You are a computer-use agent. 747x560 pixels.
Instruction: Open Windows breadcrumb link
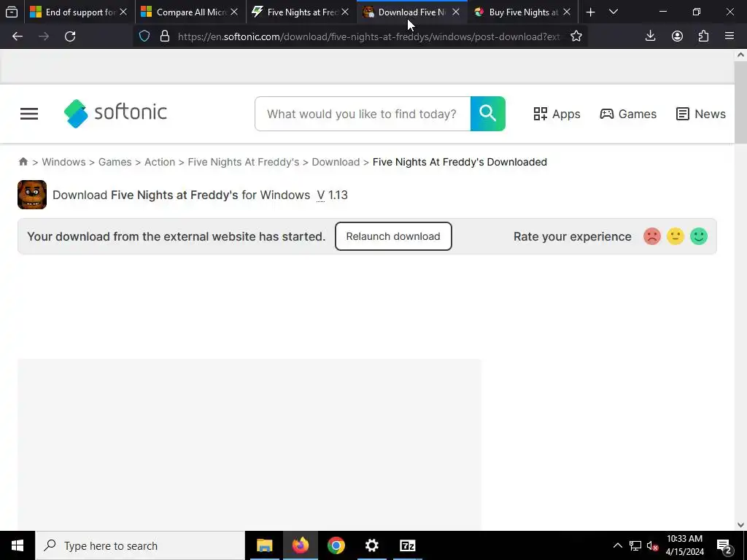(x=64, y=162)
